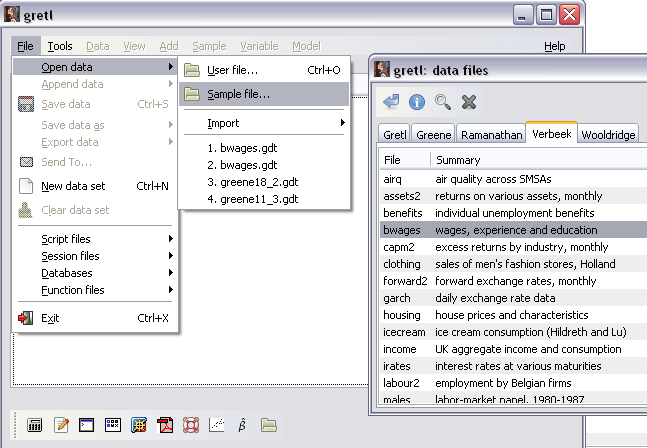Open recent file 4. greene11_3.gdt
Image resolution: width=647 pixels, height=448 pixels.
click(x=264, y=199)
